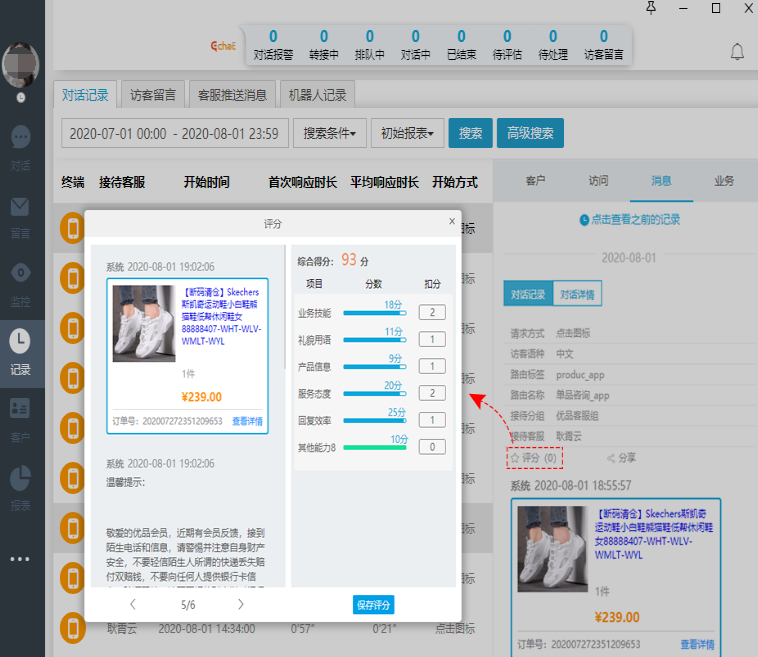Adjust 业务技能 score slider
The height and width of the screenshot is (657, 758).
pos(375,313)
